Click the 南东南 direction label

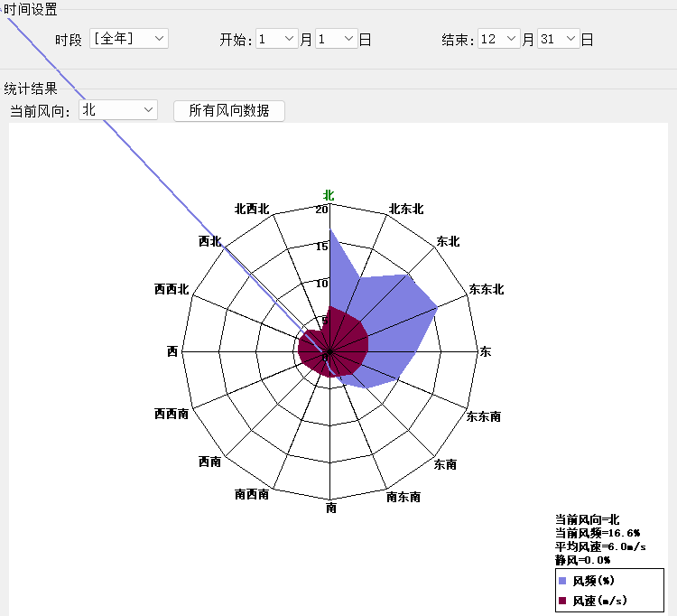click(403, 496)
